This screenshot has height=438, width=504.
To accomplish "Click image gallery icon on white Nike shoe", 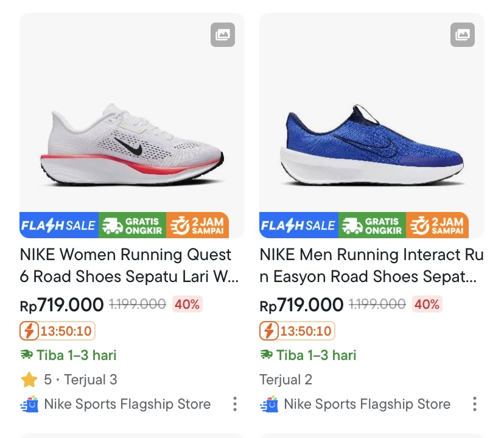I will pyautogui.click(x=223, y=35).
